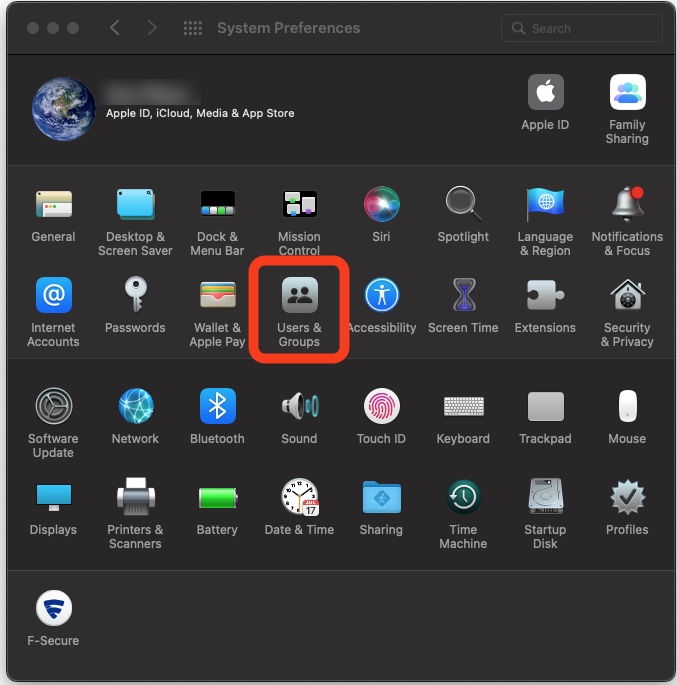
Task: Click the magnifying glass in Search field
Action: point(518,28)
